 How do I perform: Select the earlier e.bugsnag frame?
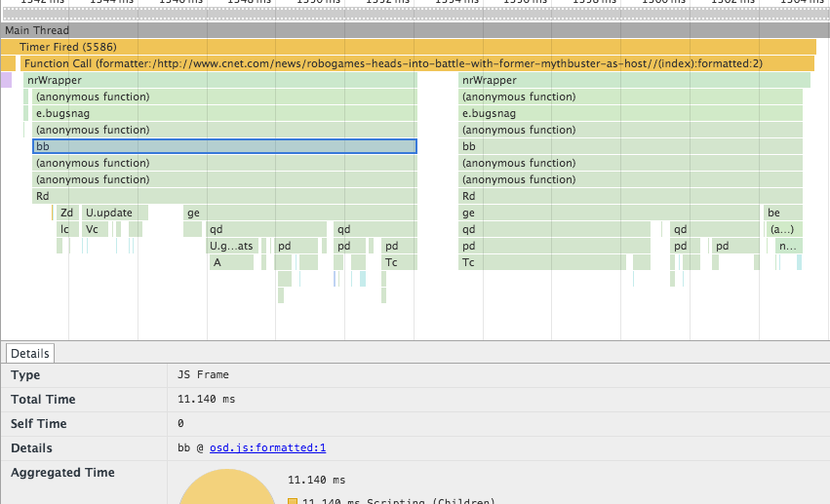[224, 113]
